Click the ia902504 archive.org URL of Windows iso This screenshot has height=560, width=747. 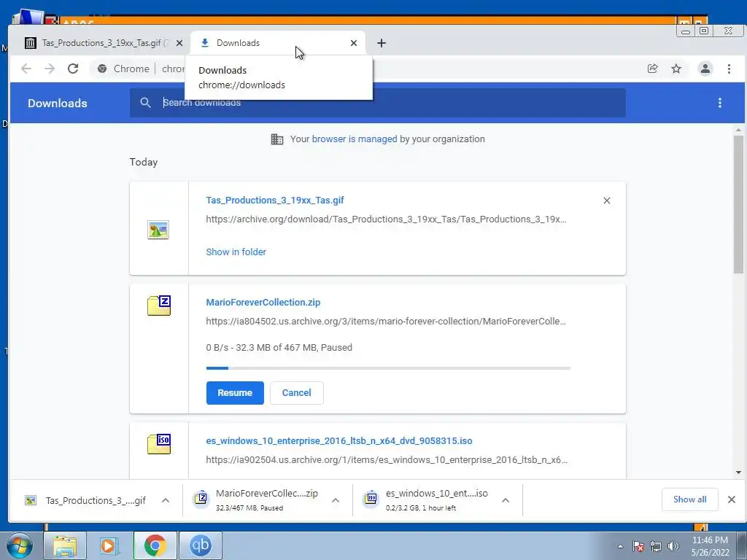pyautogui.click(x=387, y=460)
